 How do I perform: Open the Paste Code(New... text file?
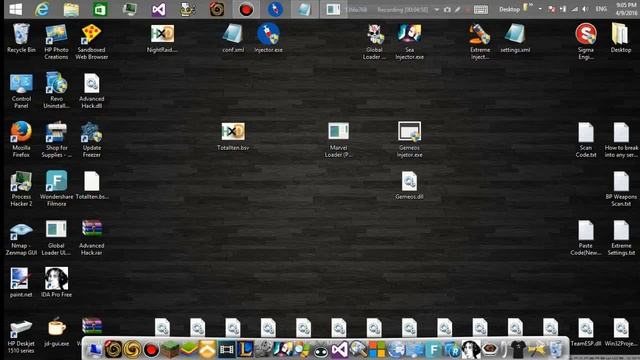(x=586, y=238)
